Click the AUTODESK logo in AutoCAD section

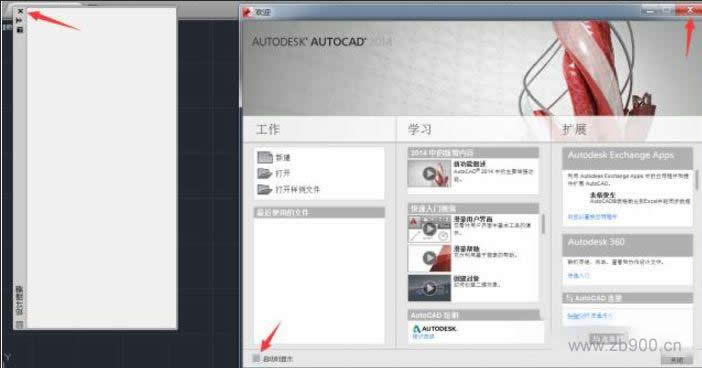click(x=434, y=329)
